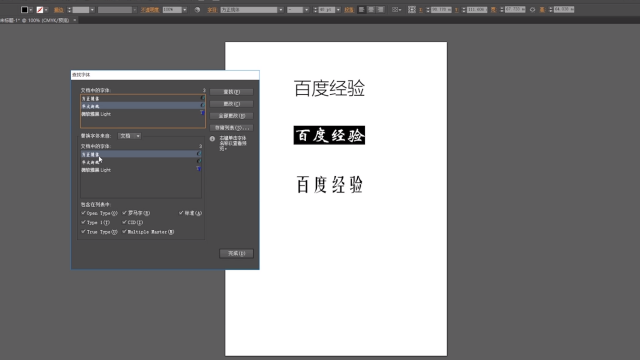640x360 pixels.
Task: Select the align right paragraph icon
Action: tap(380, 9)
